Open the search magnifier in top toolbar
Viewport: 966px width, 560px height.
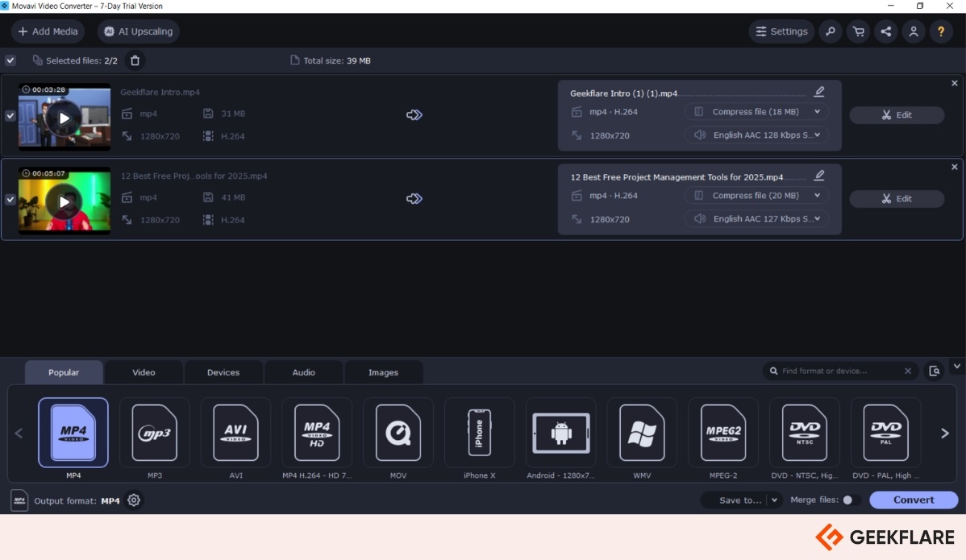point(831,31)
